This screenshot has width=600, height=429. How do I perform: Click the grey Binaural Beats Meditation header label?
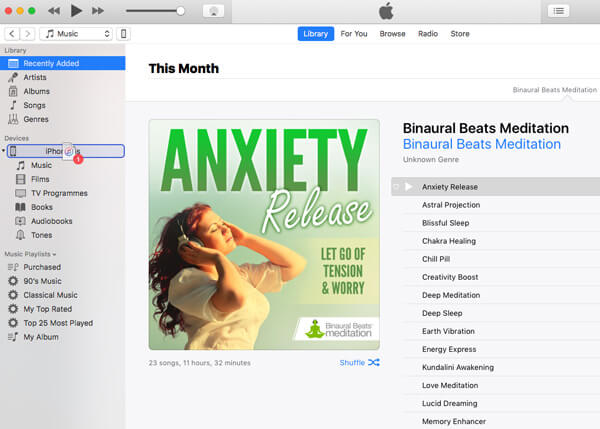[x=554, y=90]
